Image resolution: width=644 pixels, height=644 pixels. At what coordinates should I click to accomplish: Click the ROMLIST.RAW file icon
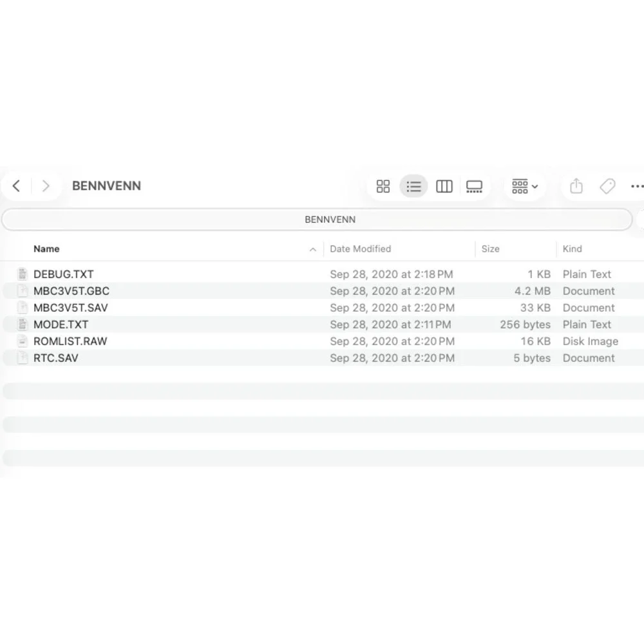(x=23, y=341)
